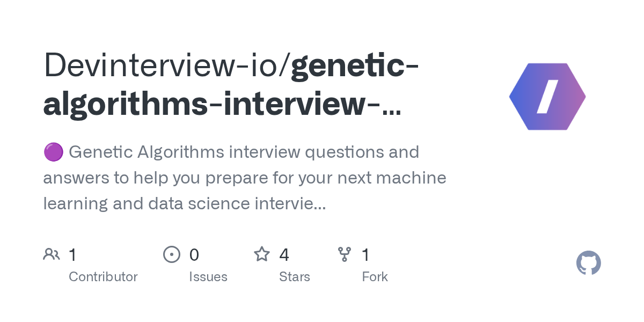Click the Issues label

pyautogui.click(x=208, y=277)
